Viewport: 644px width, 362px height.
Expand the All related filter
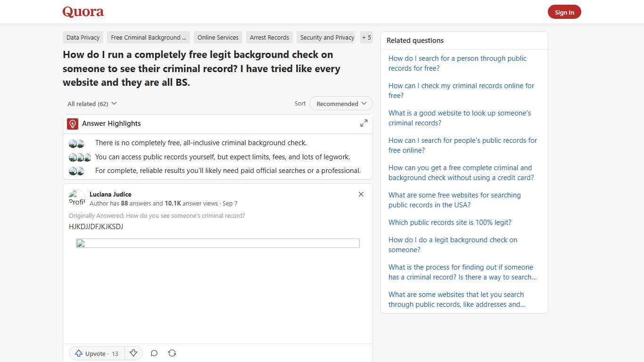point(92,103)
